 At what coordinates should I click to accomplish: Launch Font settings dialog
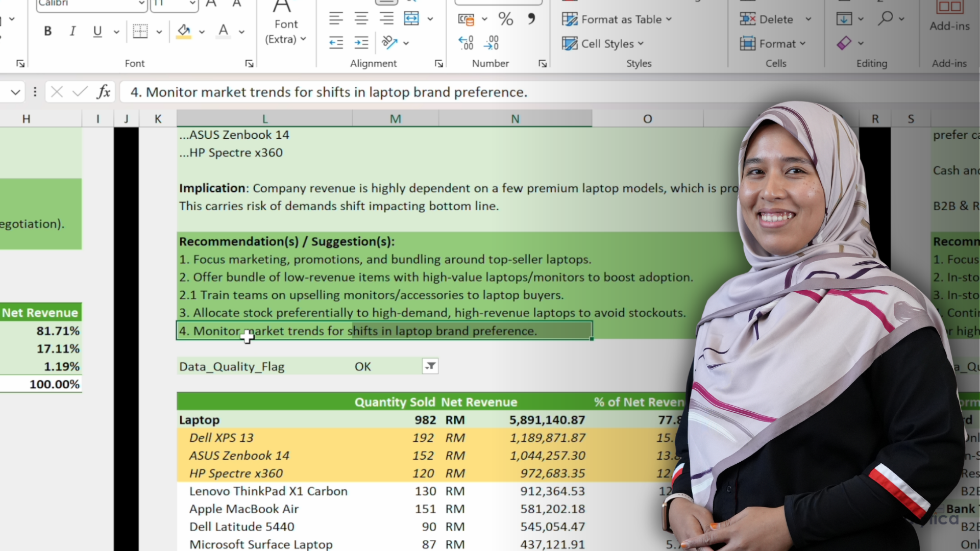point(249,63)
